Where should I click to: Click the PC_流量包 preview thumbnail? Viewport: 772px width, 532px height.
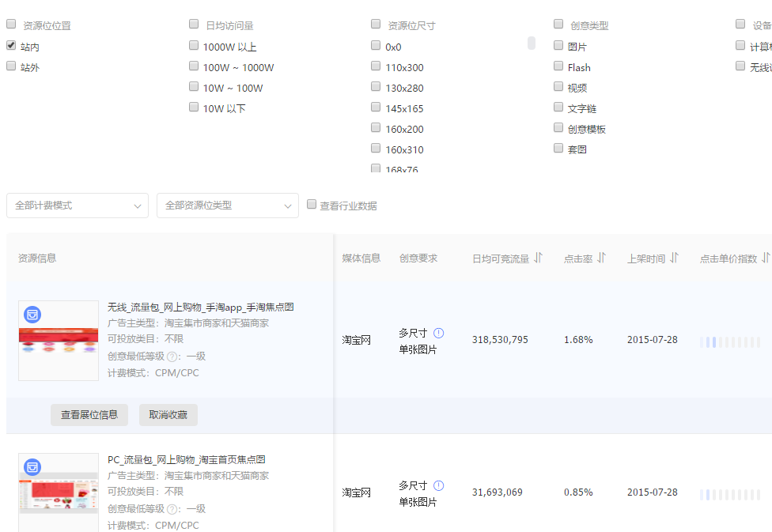point(59,492)
